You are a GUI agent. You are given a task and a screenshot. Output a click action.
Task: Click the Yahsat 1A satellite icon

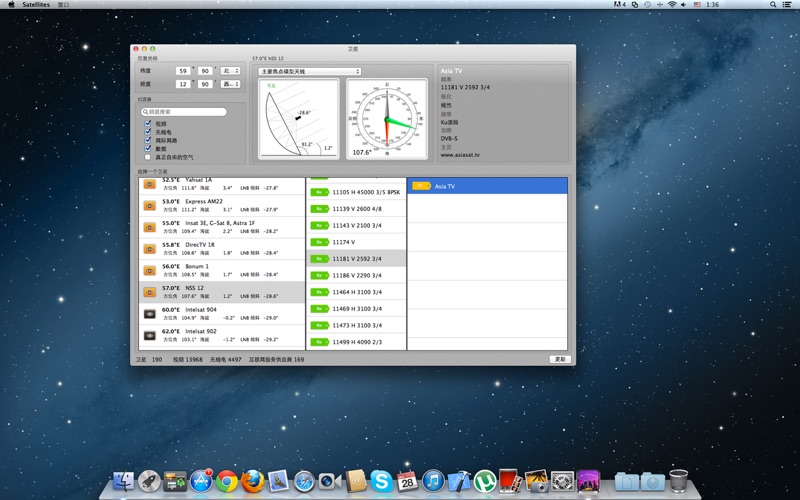[x=149, y=184]
